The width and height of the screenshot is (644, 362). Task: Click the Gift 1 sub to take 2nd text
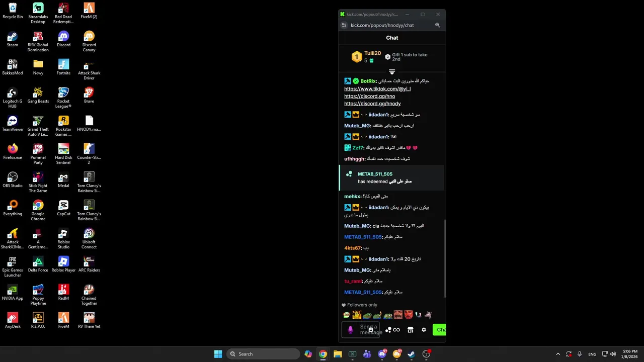(x=410, y=57)
